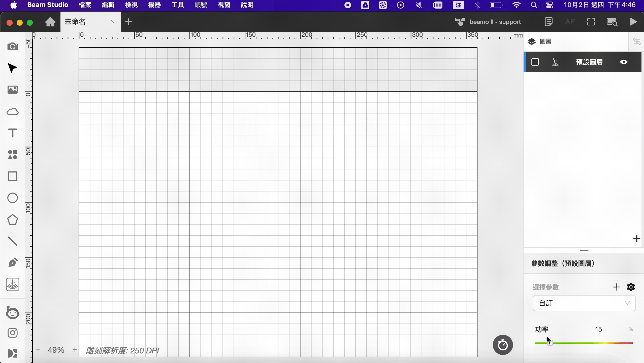Expand the 自訂 parameter preset dropdown
Screen dimensions: 644x363
tap(584, 303)
